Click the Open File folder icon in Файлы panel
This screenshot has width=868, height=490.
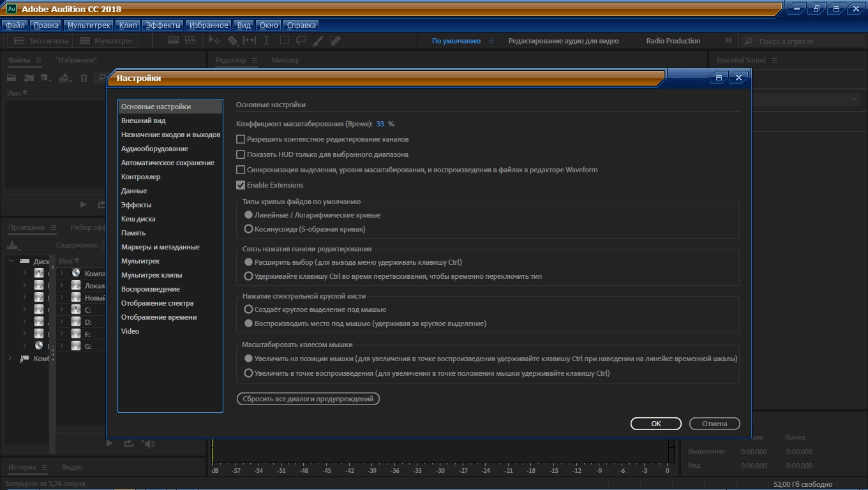[11, 78]
